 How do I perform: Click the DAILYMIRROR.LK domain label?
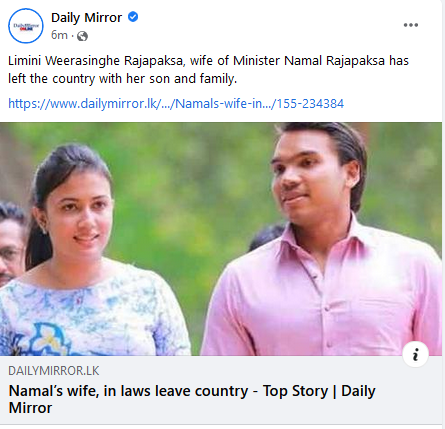(x=54, y=371)
